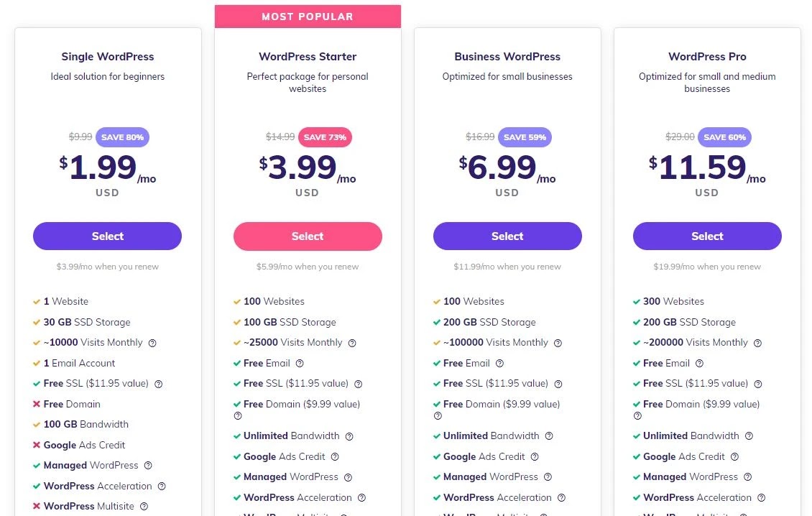Click Managed WordPress help icon in WordPress Pro

coord(747,476)
